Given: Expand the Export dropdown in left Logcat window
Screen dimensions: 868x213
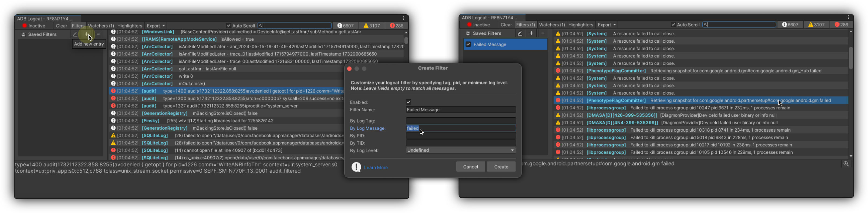Looking at the screenshot, I should tap(156, 26).
